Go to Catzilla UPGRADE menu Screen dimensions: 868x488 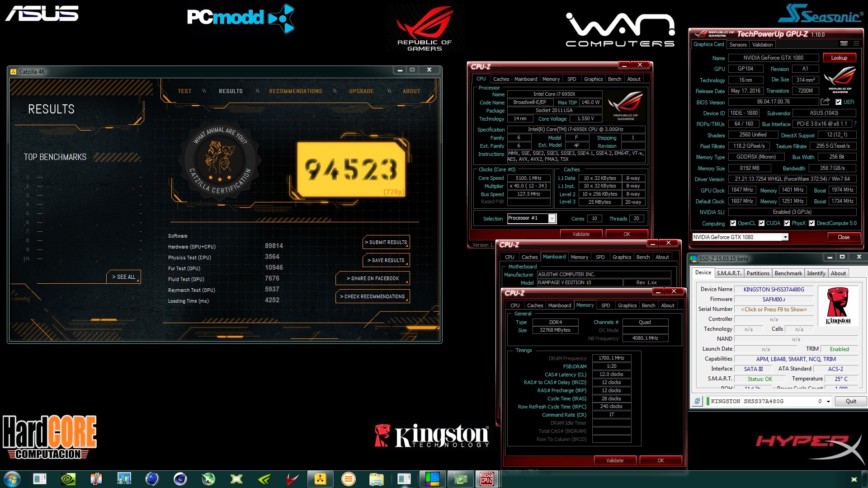361,91
